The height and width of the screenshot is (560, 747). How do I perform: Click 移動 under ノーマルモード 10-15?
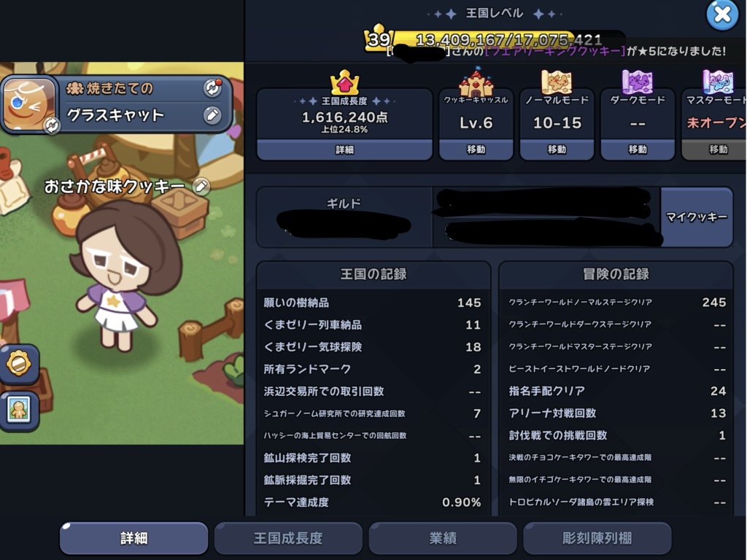tap(557, 149)
